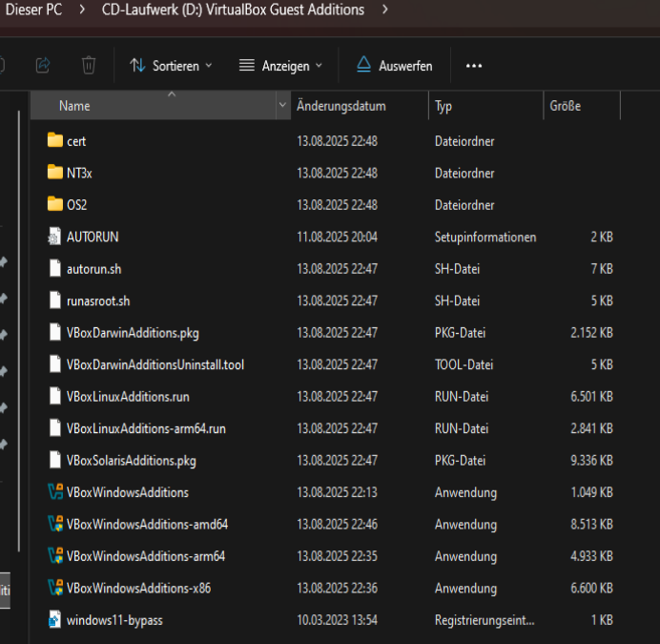Click the autorun.sh file icon
The image size is (660, 644).
[54, 269]
